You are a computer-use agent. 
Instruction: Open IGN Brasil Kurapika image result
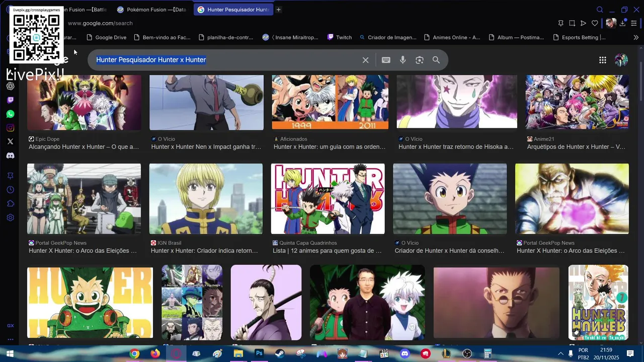coord(206,199)
